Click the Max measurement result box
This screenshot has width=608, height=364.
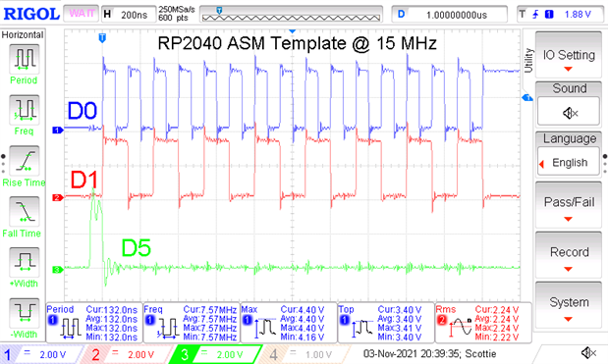click(289, 323)
